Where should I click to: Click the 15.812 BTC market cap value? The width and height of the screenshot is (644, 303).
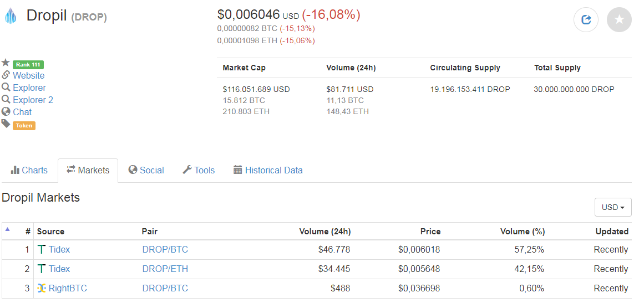pyautogui.click(x=244, y=100)
